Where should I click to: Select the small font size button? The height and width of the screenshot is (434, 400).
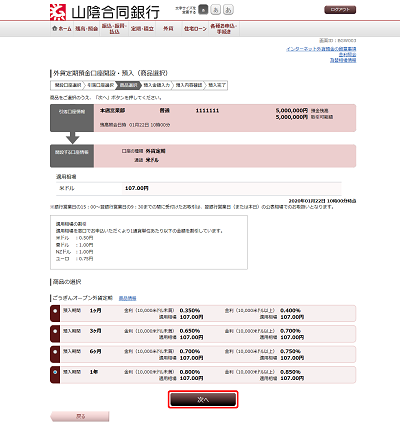204,10
